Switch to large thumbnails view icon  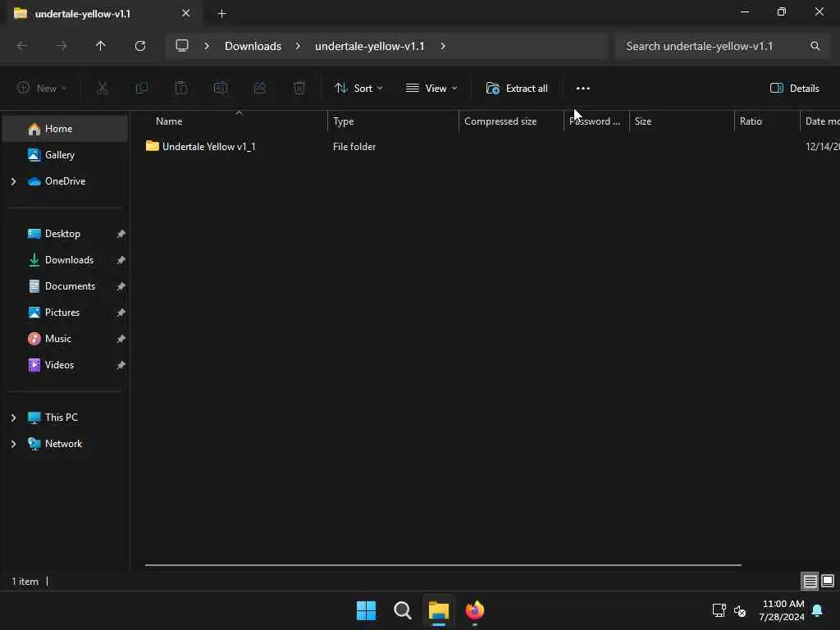tap(828, 581)
